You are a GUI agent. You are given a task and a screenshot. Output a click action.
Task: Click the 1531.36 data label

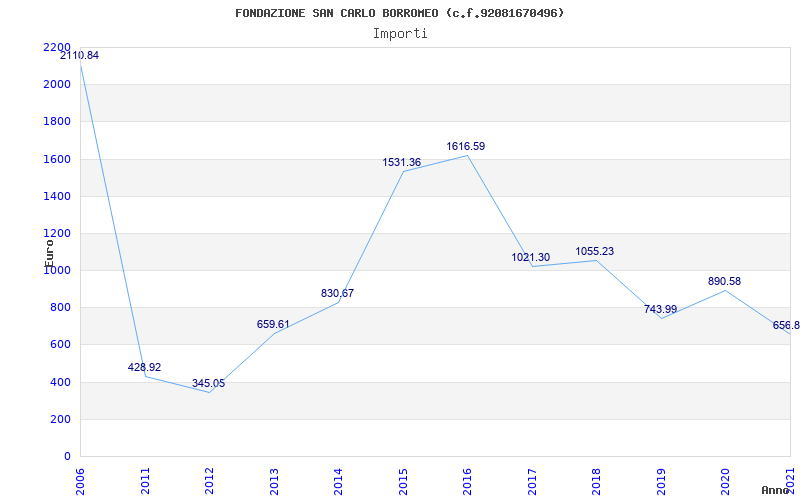(x=402, y=162)
